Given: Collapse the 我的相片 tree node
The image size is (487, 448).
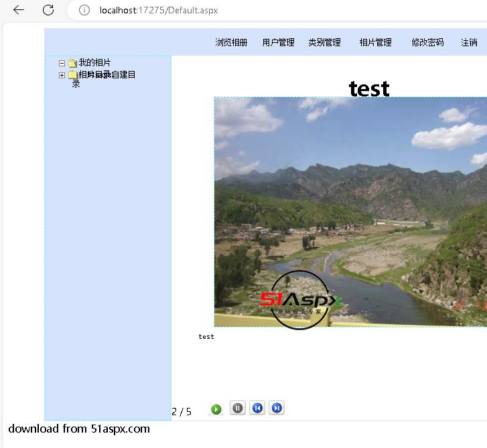Looking at the screenshot, I should pos(62,64).
